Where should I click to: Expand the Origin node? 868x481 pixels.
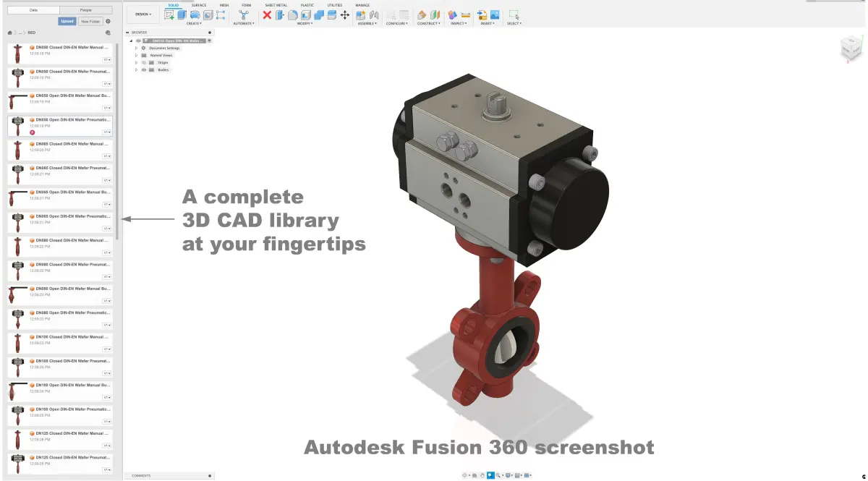136,62
